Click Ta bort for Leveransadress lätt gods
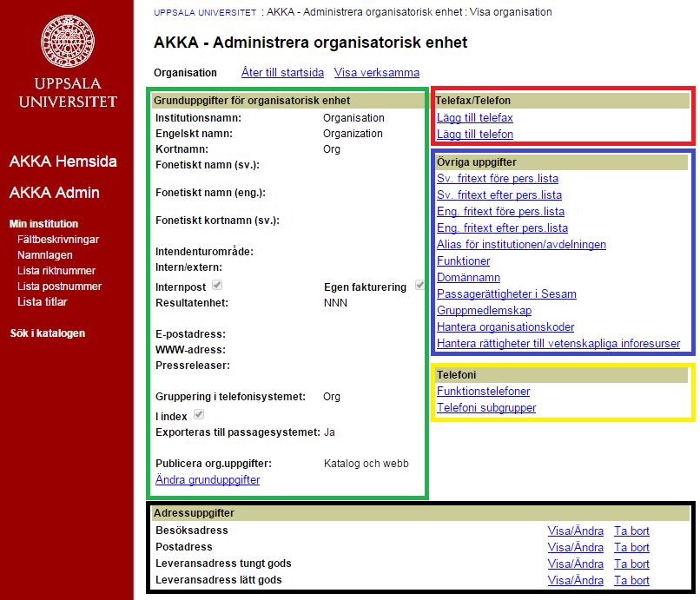Image resolution: width=700 pixels, height=600 pixels. pyautogui.click(x=631, y=580)
